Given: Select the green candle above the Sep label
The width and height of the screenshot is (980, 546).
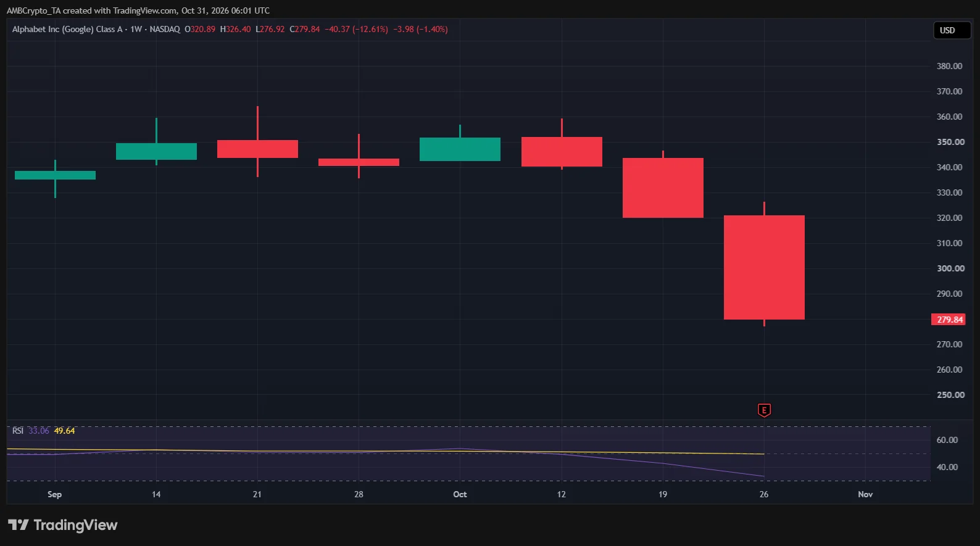Looking at the screenshot, I should [55, 175].
